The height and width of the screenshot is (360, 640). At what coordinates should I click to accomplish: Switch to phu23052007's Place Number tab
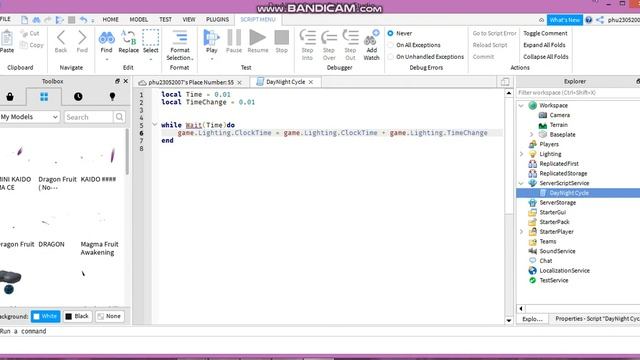[191, 82]
